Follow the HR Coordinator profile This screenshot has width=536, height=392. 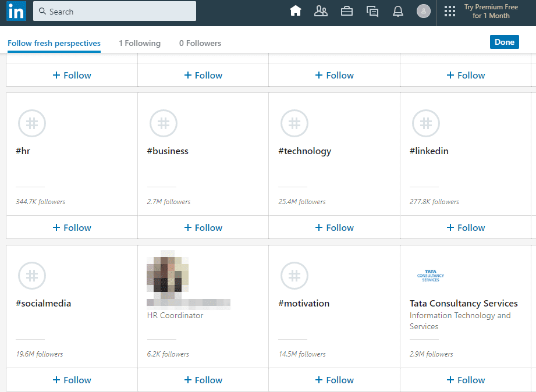tap(203, 380)
